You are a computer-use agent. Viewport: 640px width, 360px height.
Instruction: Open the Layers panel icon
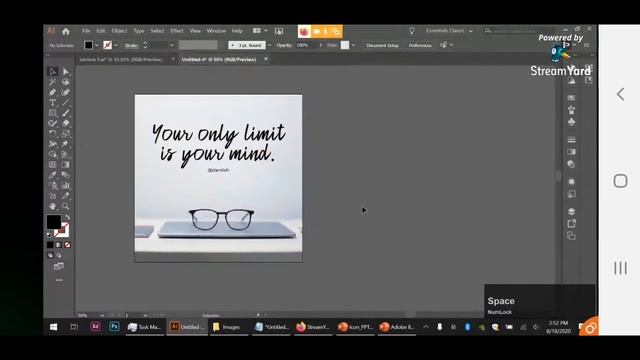point(571,211)
